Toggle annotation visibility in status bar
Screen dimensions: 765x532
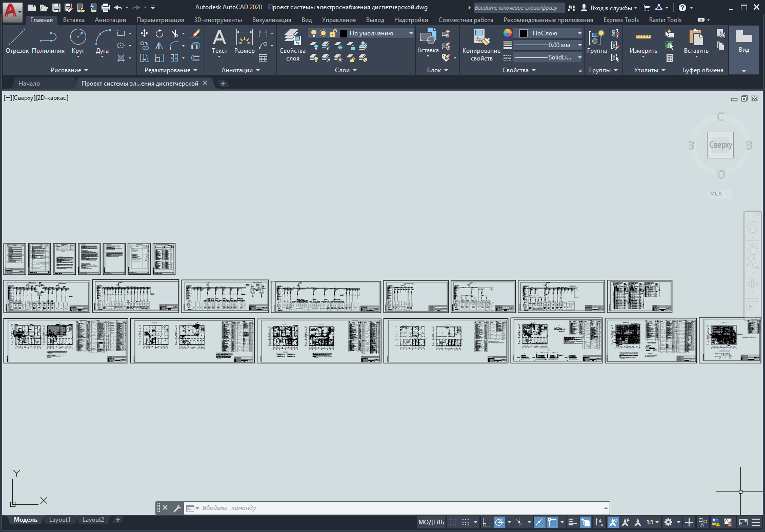pos(613,522)
